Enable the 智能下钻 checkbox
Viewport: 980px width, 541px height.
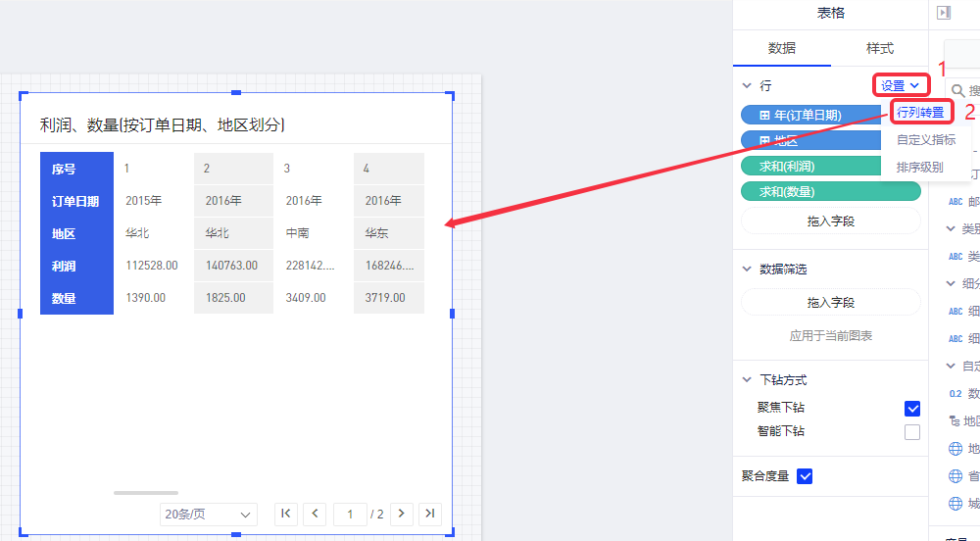(912, 432)
